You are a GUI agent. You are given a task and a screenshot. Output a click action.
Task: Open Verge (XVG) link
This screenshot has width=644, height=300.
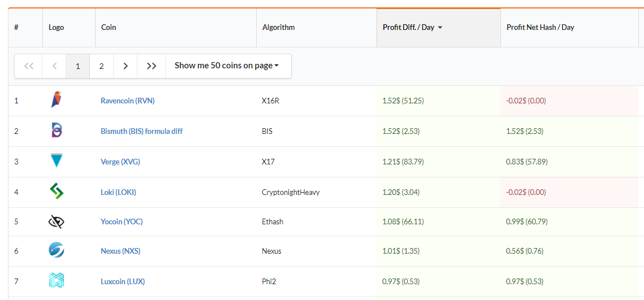(120, 162)
